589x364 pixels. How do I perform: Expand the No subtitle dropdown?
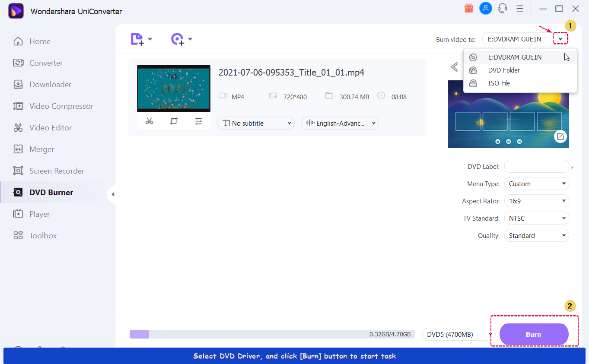click(255, 123)
